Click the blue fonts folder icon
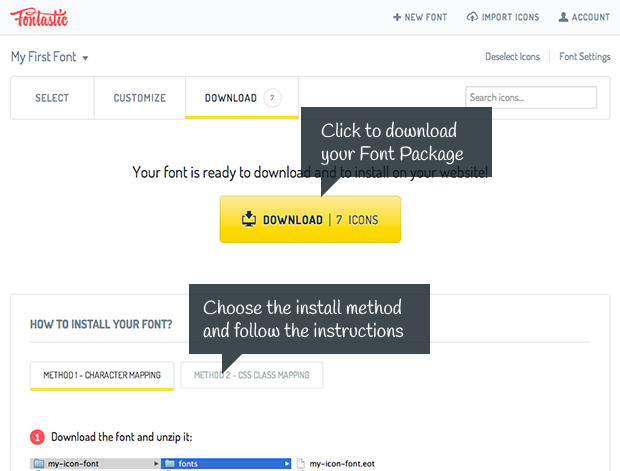The width and height of the screenshot is (620, 471). click(x=170, y=463)
